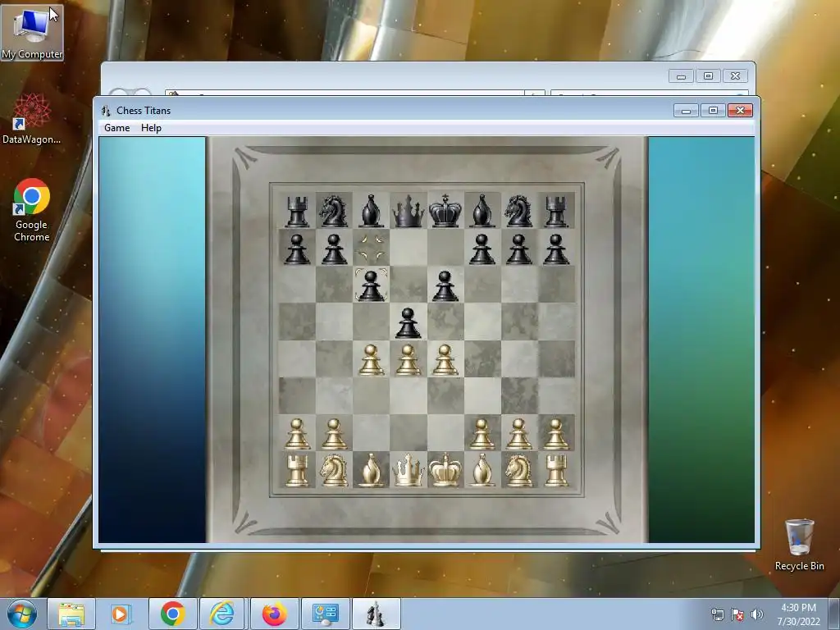The width and height of the screenshot is (840, 630).
Task: Select the white queen piece
Action: (409, 470)
